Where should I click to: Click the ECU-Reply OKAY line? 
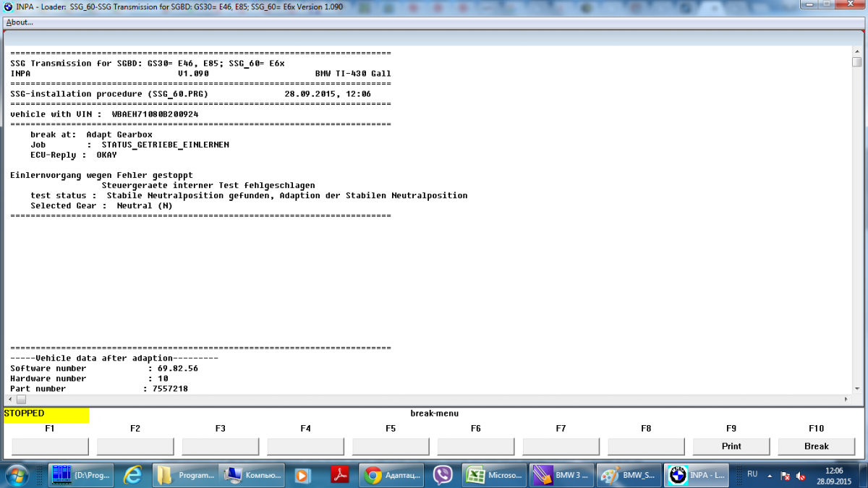tap(74, 155)
